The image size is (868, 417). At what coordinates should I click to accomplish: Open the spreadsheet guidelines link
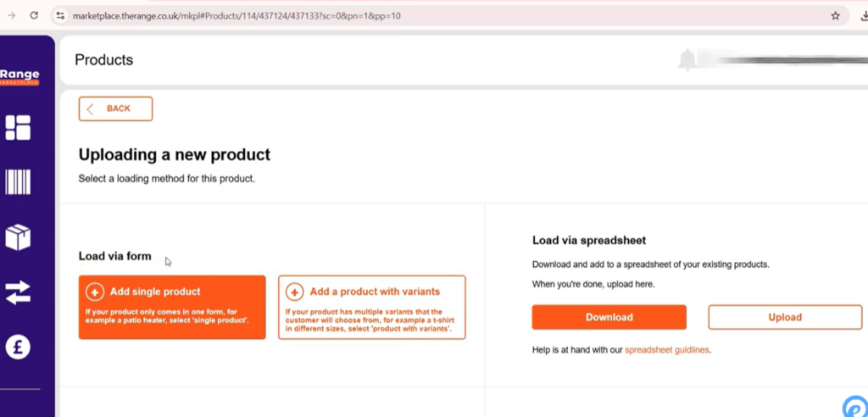[x=667, y=349]
